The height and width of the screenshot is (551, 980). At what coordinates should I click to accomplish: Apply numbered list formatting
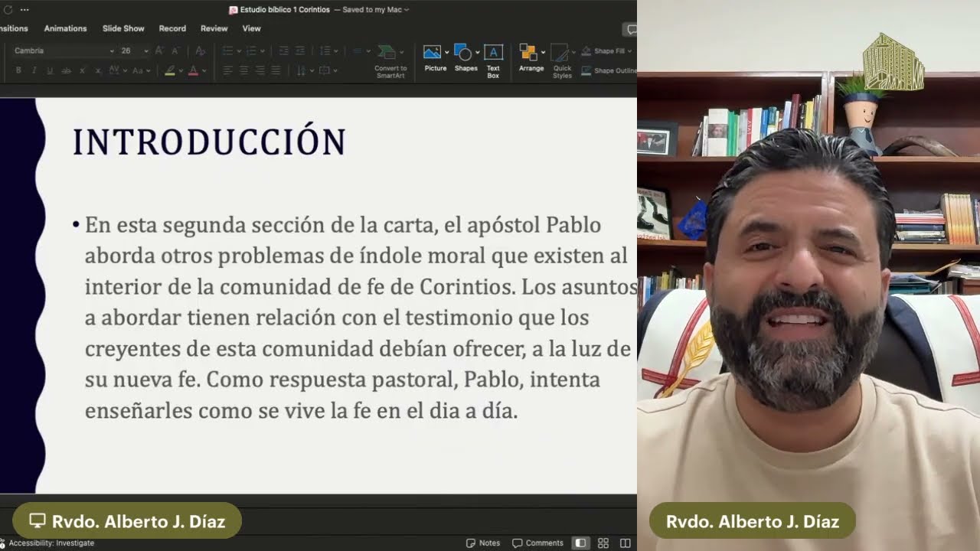[x=251, y=51]
